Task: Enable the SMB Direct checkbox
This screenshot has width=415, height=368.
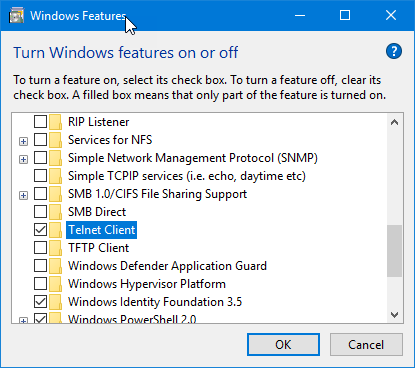Action: [x=40, y=212]
